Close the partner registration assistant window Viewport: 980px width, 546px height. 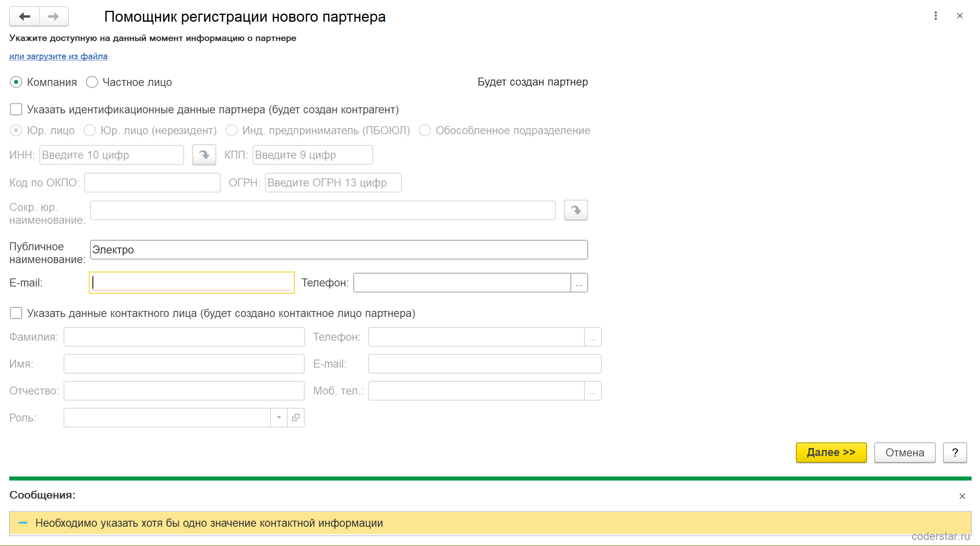tap(960, 16)
